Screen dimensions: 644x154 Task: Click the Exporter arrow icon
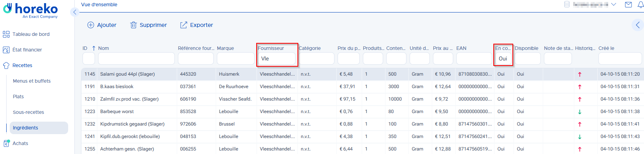[183, 25]
